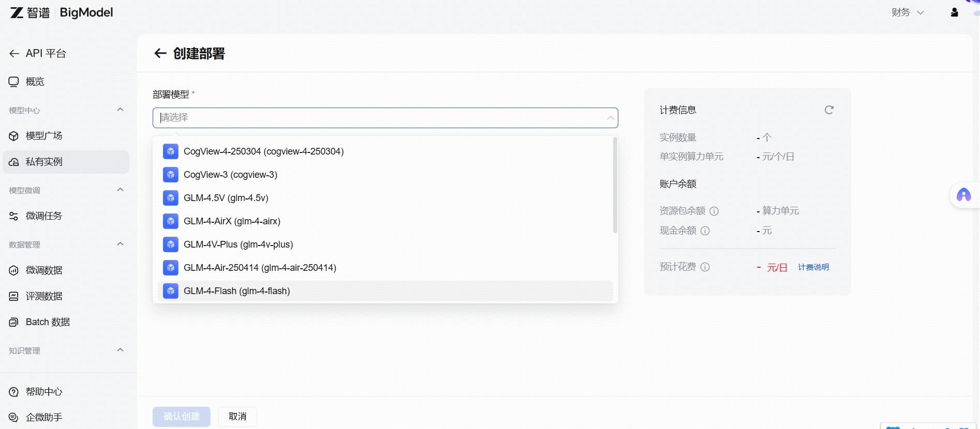The height and width of the screenshot is (429, 980).
Task: Focus the 部署模型 select input field
Action: 383,118
